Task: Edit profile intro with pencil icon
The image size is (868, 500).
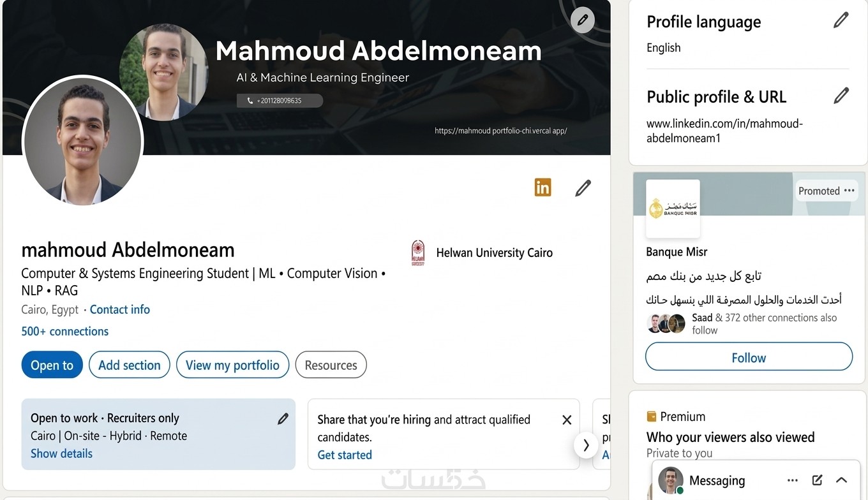Action: pyautogui.click(x=583, y=188)
